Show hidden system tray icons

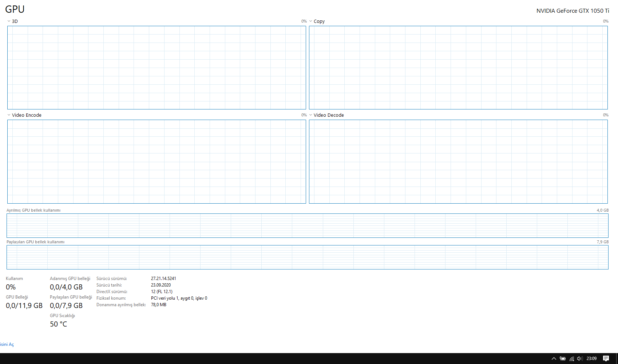[x=554, y=359]
